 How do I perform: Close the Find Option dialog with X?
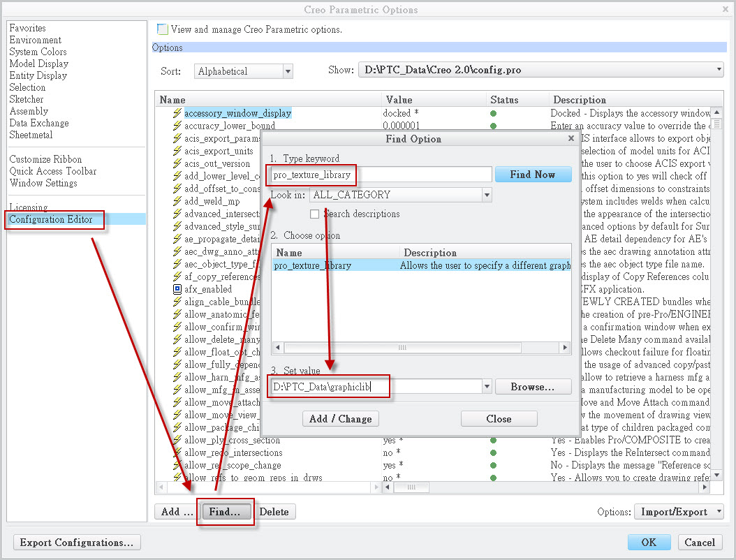pos(571,138)
